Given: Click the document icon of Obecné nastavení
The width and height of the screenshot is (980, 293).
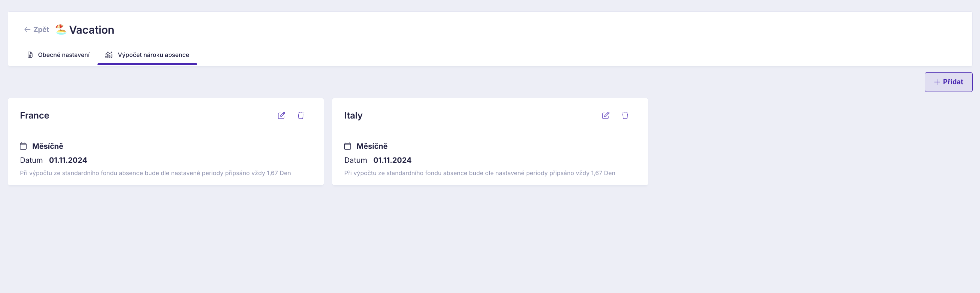Looking at the screenshot, I should pos(30,55).
